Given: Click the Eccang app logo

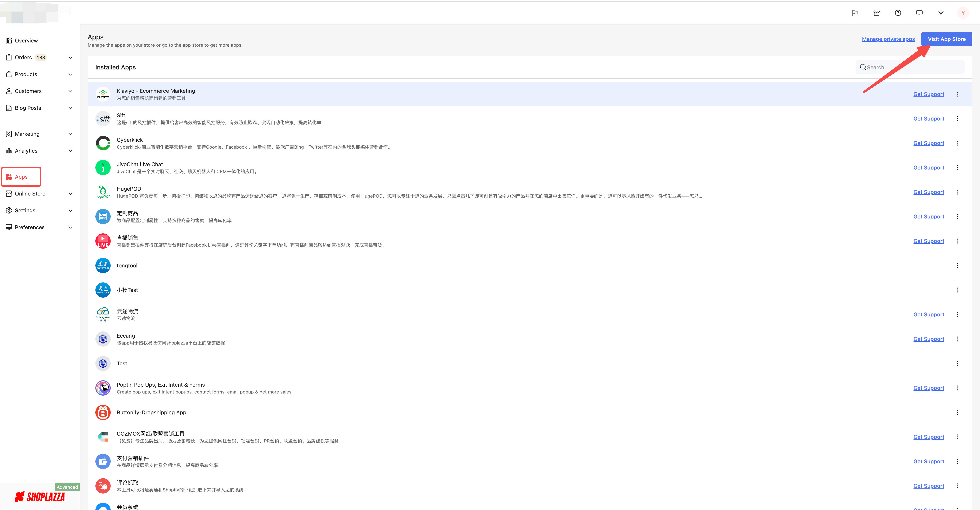Looking at the screenshot, I should point(103,339).
